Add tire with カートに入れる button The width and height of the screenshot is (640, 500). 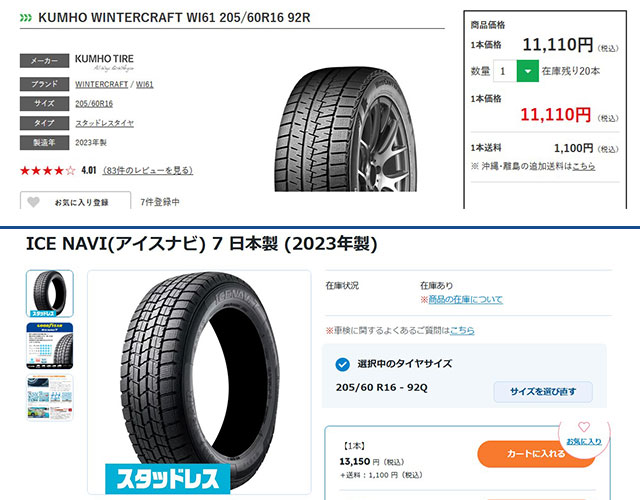[536, 454]
